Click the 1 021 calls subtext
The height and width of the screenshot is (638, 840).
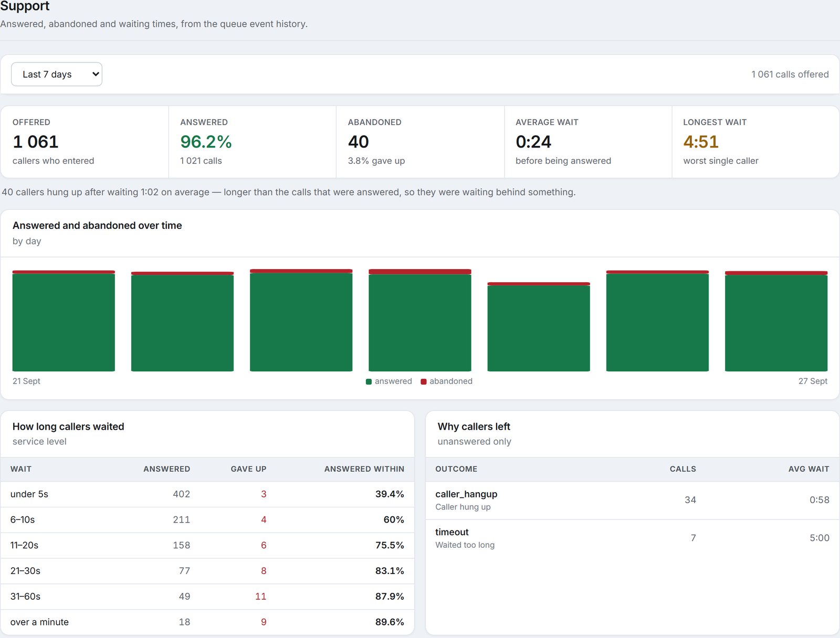click(x=201, y=161)
